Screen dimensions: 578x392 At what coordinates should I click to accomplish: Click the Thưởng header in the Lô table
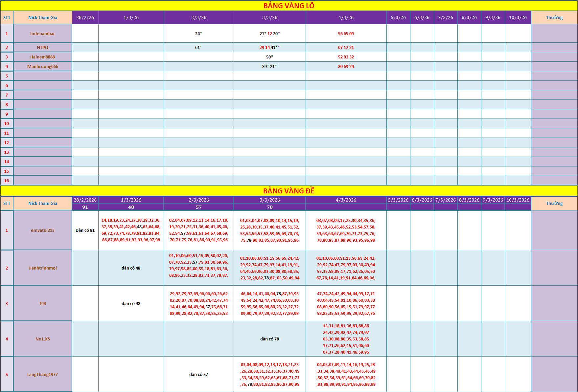tap(554, 17)
